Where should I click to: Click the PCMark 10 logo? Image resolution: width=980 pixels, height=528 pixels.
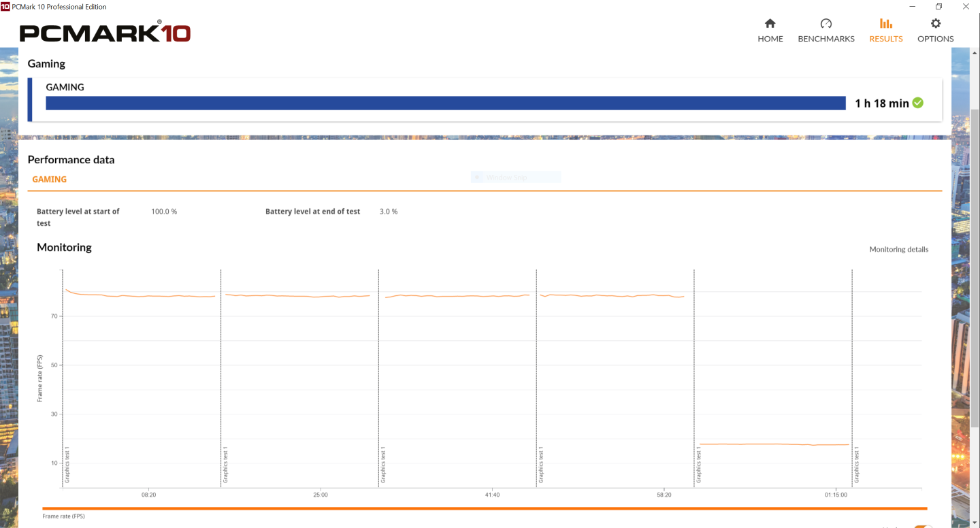(105, 33)
